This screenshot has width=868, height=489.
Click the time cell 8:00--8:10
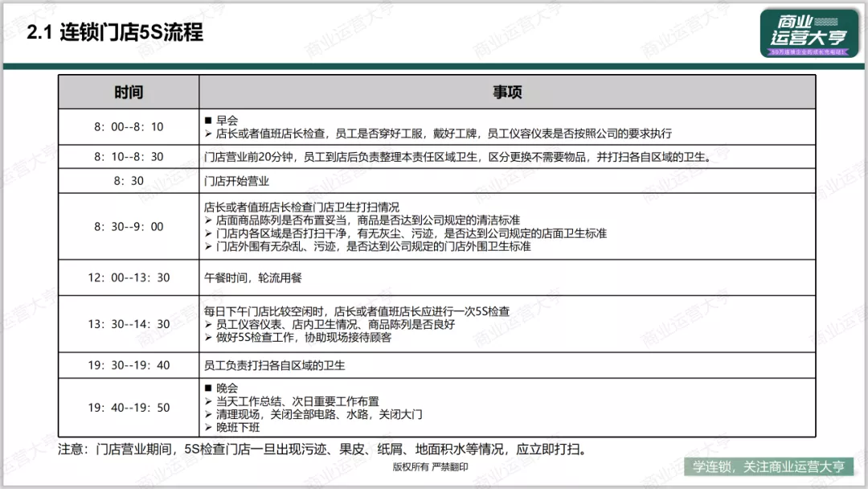click(x=129, y=127)
